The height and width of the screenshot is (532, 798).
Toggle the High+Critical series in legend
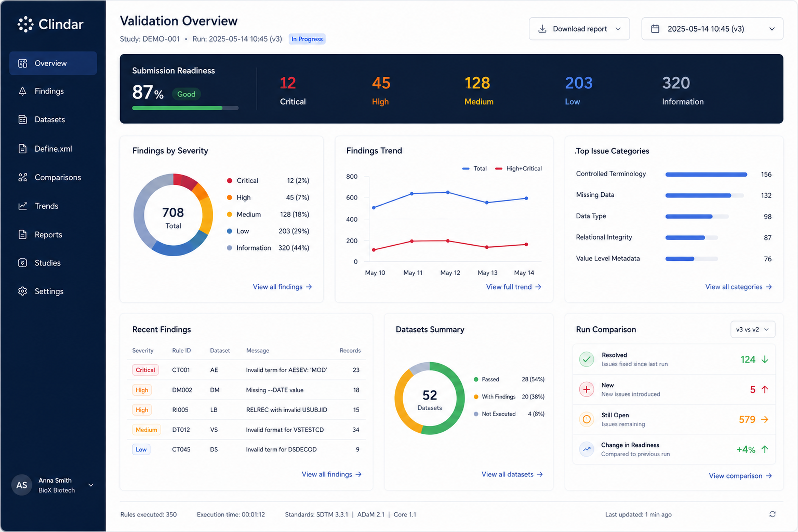(518, 169)
